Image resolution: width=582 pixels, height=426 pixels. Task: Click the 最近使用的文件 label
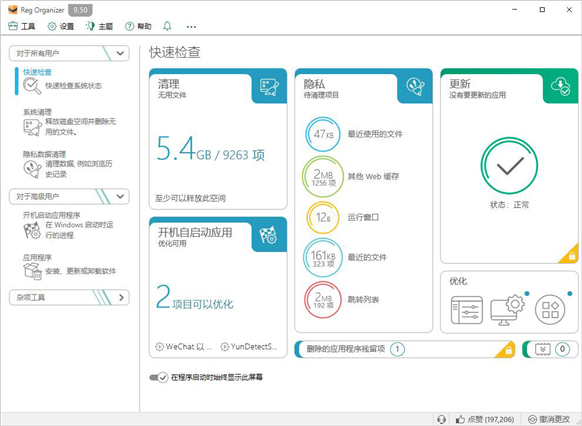pos(375,134)
